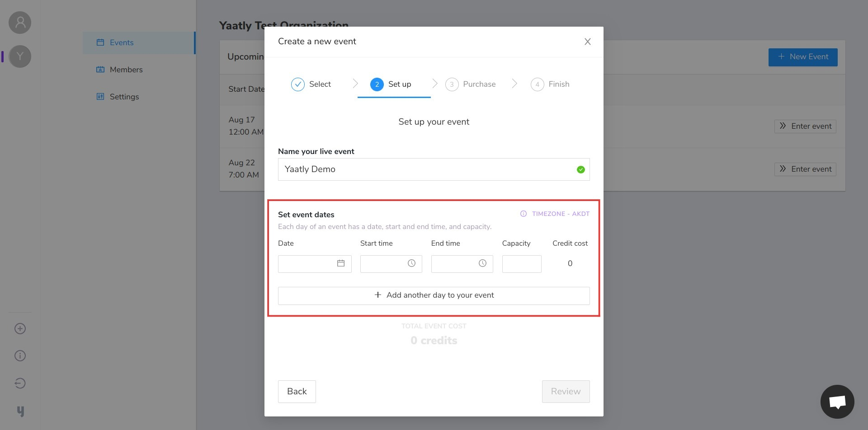868x430 pixels.
Task: Click the event name input field
Action: click(434, 169)
